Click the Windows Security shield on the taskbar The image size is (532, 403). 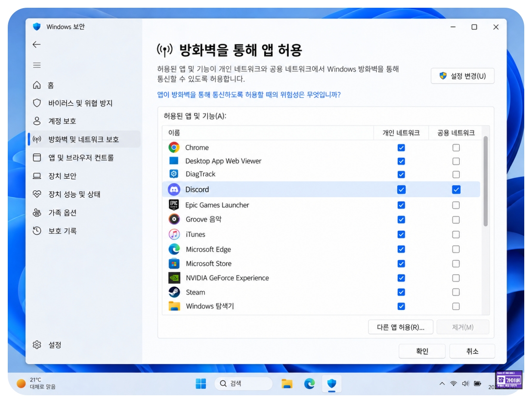331,384
